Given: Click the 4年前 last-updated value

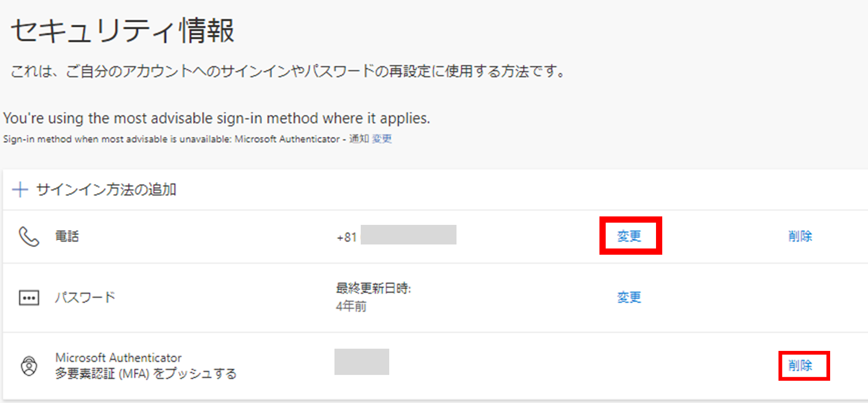Looking at the screenshot, I should pos(351,306).
